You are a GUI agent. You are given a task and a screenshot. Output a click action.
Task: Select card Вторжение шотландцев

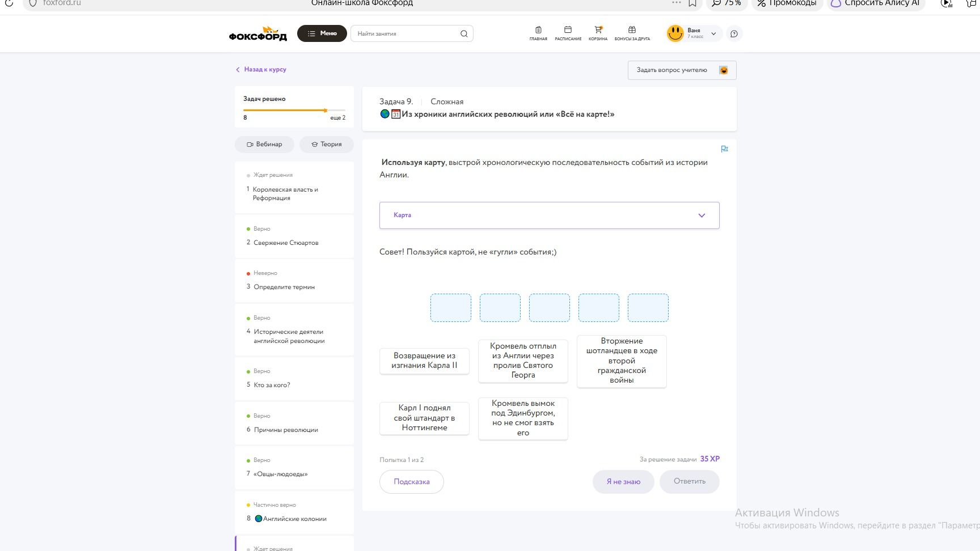click(622, 361)
